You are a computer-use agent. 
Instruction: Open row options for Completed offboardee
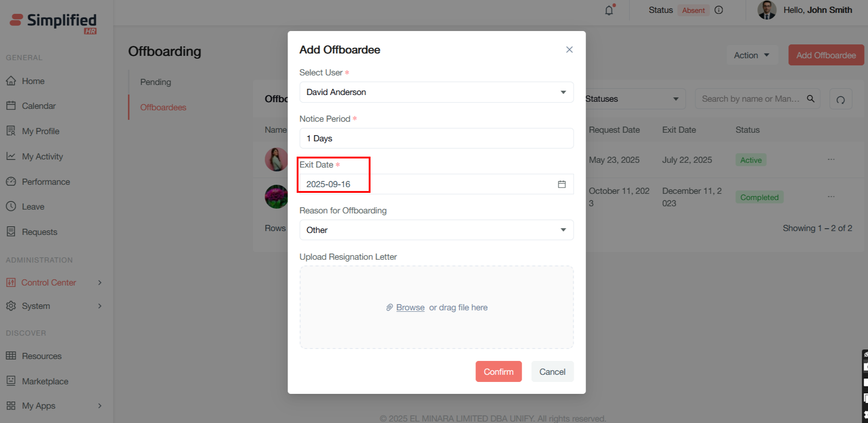coord(831,197)
